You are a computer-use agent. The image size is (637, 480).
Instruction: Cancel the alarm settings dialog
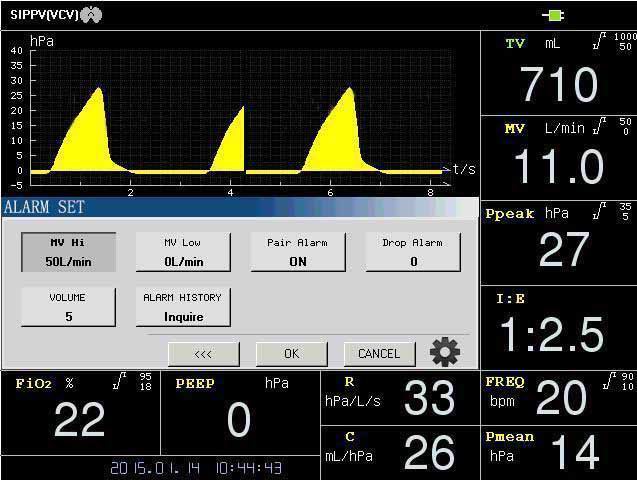379,354
